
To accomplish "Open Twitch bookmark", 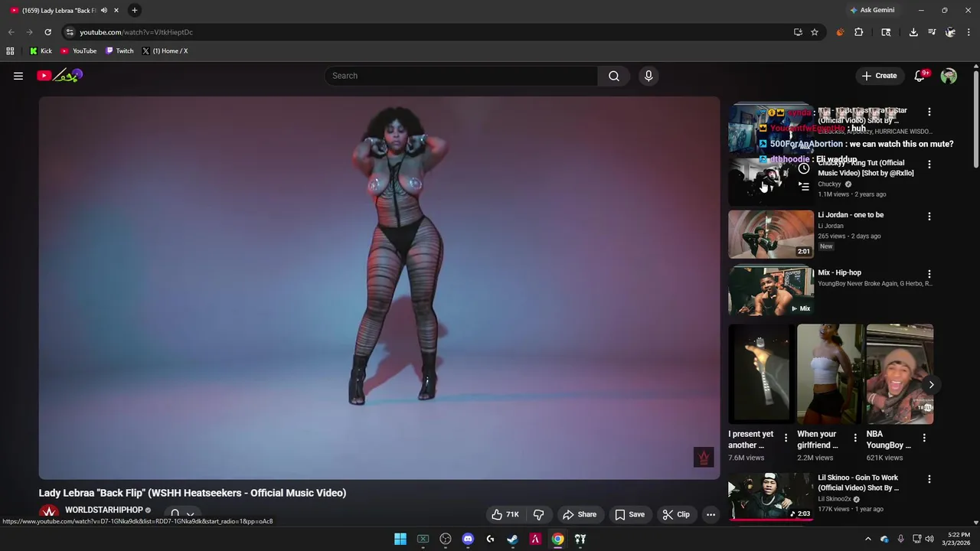I will tap(119, 51).
